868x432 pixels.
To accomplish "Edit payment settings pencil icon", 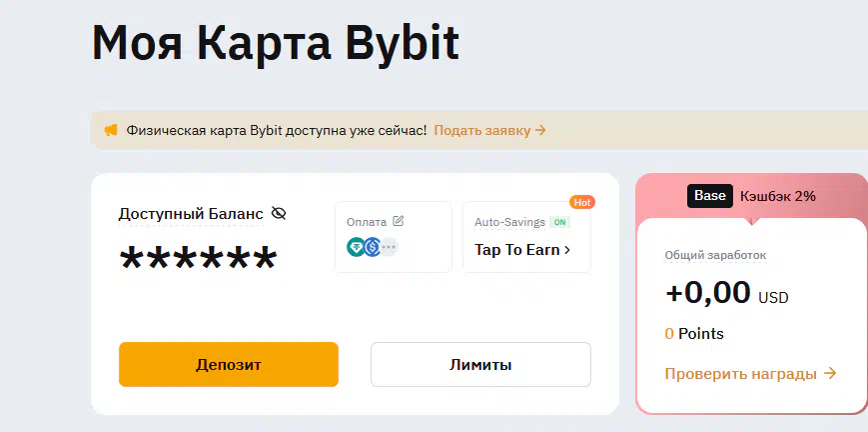I will 398,221.
